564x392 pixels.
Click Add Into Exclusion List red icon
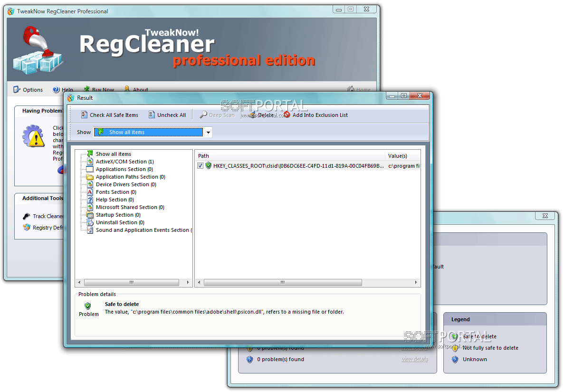coord(287,115)
